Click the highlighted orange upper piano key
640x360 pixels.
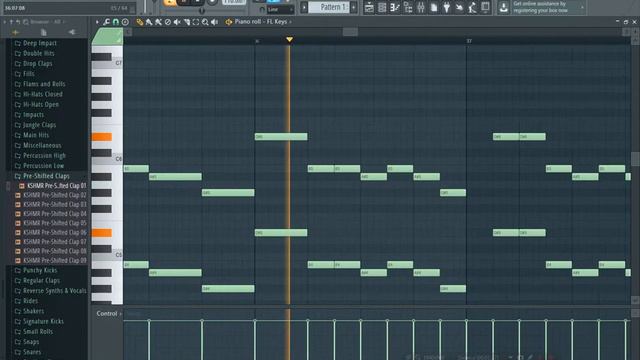(102, 137)
